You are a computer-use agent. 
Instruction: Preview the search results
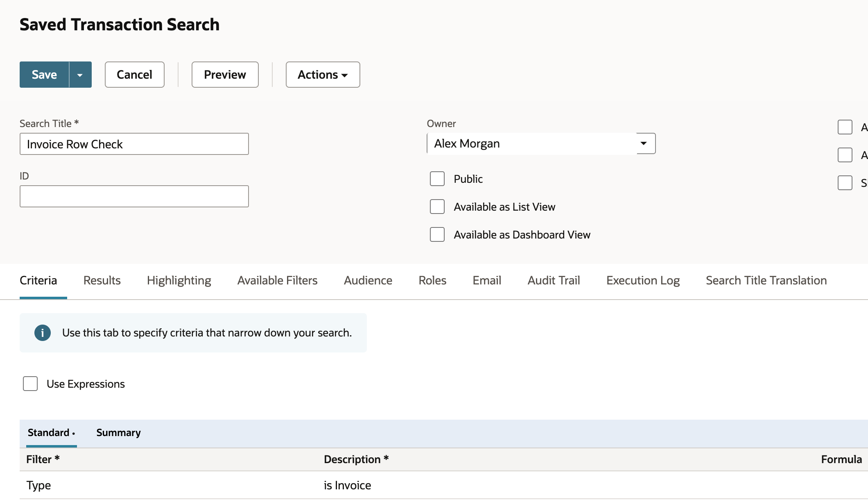pos(225,75)
